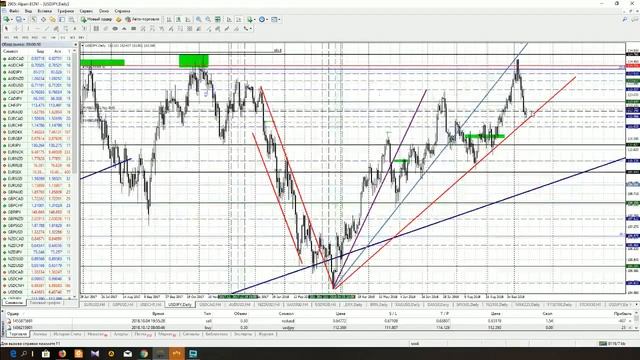
Task: Select the Triangle drawing tool
Action: tap(124, 29)
